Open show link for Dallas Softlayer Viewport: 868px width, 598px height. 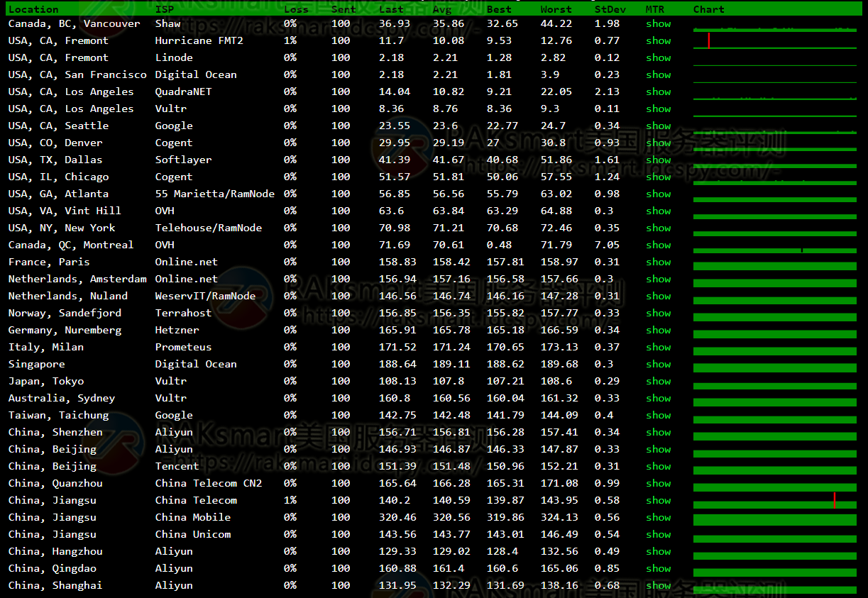click(x=658, y=160)
